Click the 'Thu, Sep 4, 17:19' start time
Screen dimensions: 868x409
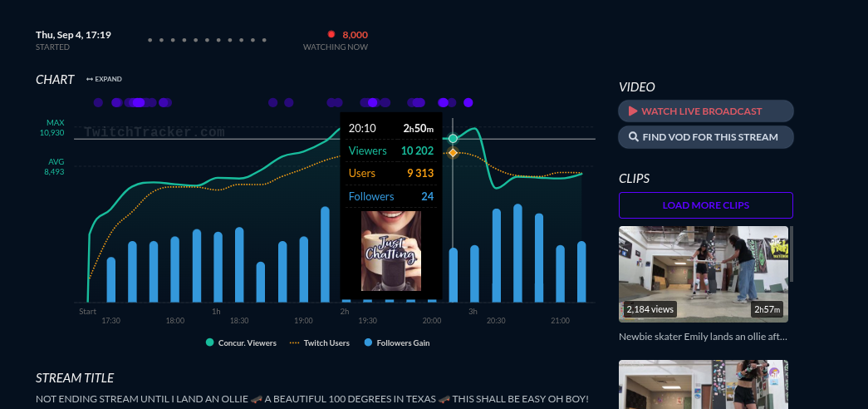[74, 35]
